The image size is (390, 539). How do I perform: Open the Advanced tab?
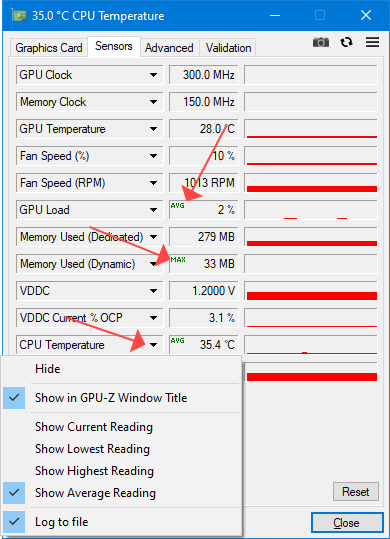click(169, 48)
